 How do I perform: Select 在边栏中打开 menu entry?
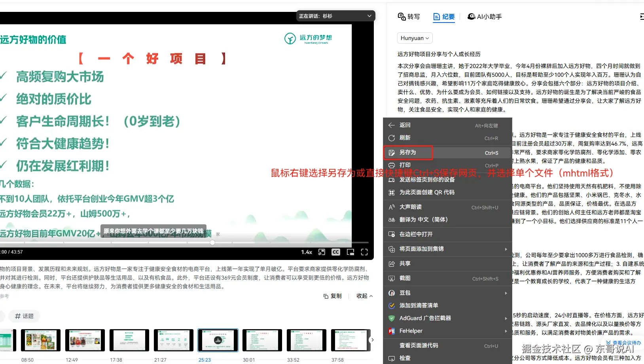(x=447, y=234)
